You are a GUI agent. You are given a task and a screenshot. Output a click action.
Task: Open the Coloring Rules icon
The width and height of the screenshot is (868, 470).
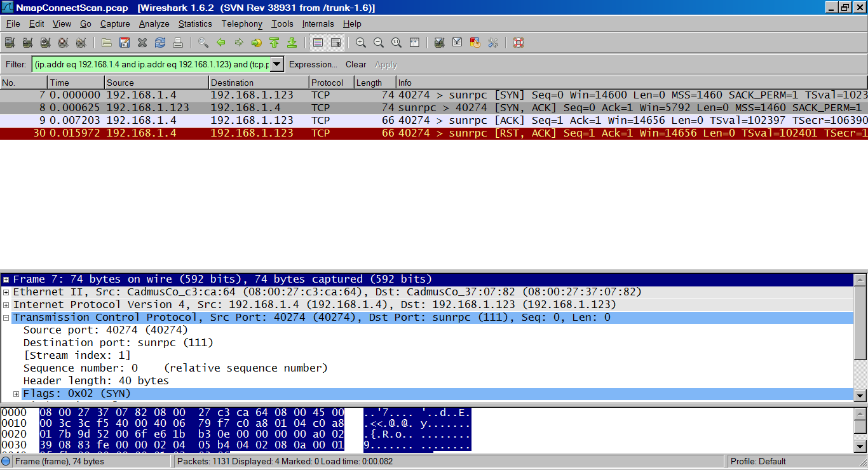point(475,43)
